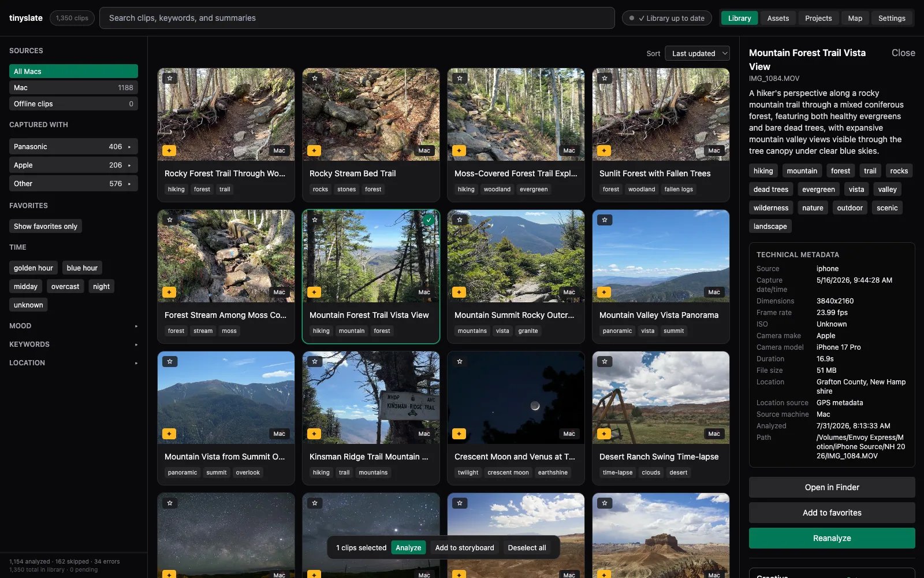924x578 pixels.
Task: Toggle the golden hour time filter
Action: [x=33, y=268]
